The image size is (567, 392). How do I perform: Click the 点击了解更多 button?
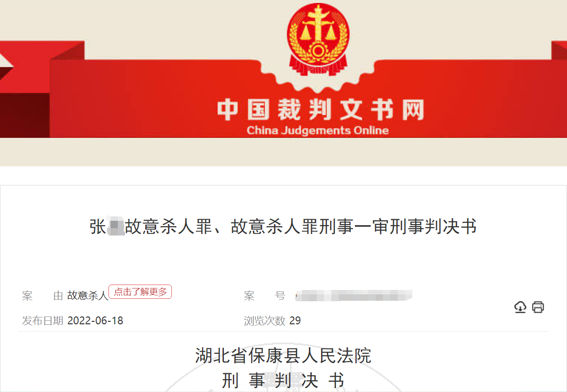pyautogui.click(x=140, y=291)
